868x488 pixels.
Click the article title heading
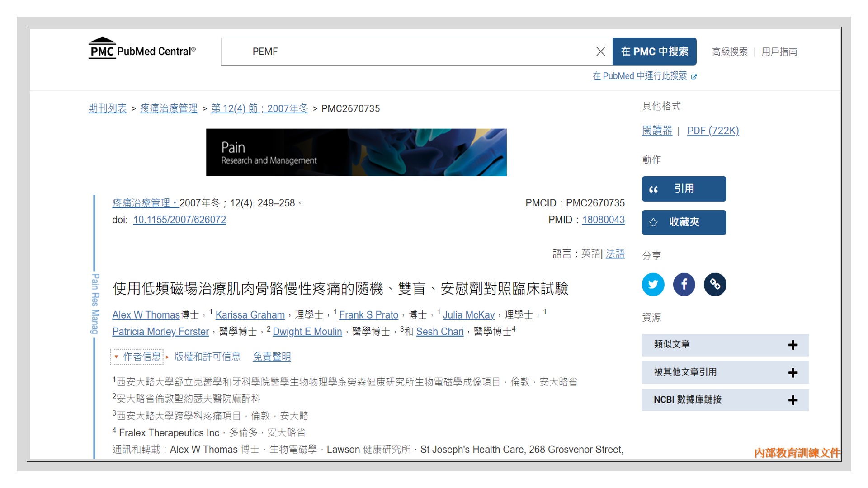point(340,289)
